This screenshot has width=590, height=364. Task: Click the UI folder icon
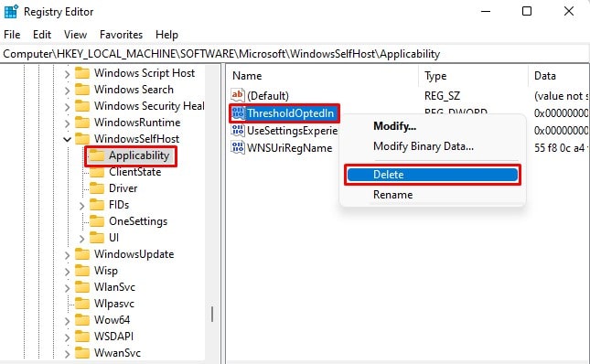(x=97, y=238)
